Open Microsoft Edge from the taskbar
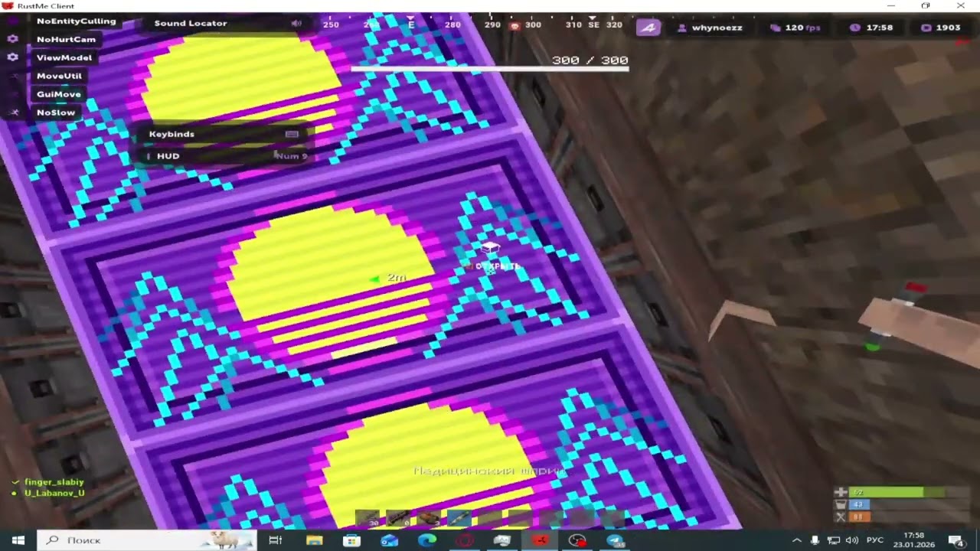980x551 pixels. pos(426,540)
